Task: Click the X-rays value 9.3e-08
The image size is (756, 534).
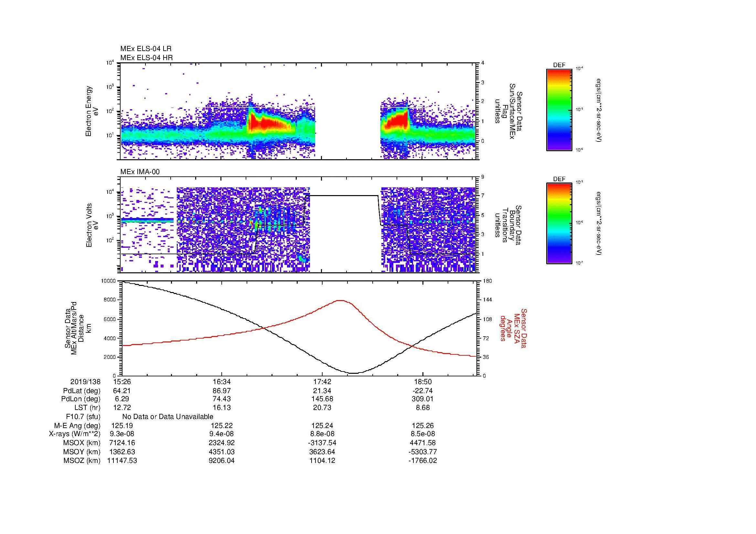Action: click(122, 434)
